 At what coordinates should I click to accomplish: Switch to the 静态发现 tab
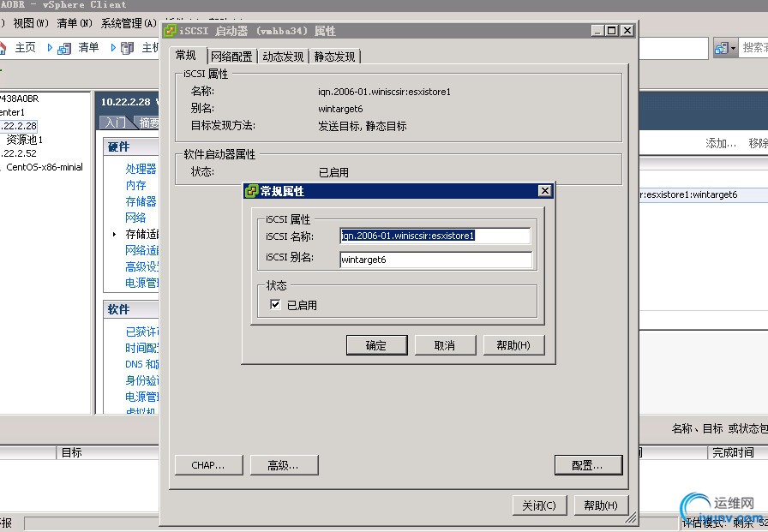335,57
